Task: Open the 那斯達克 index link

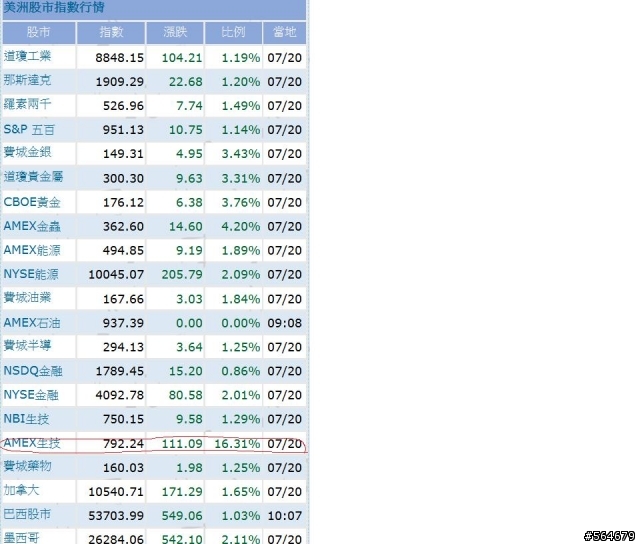Action: click(27, 80)
